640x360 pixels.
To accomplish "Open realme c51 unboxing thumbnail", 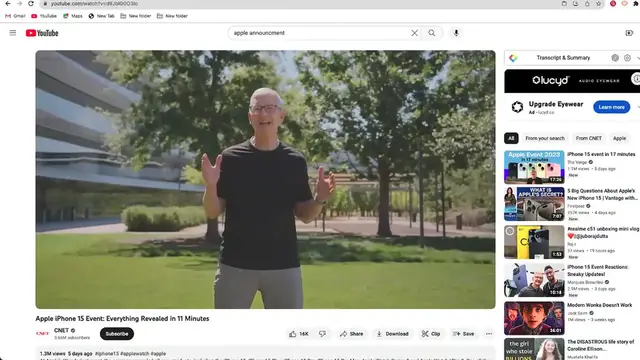I will pyautogui.click(x=534, y=242).
